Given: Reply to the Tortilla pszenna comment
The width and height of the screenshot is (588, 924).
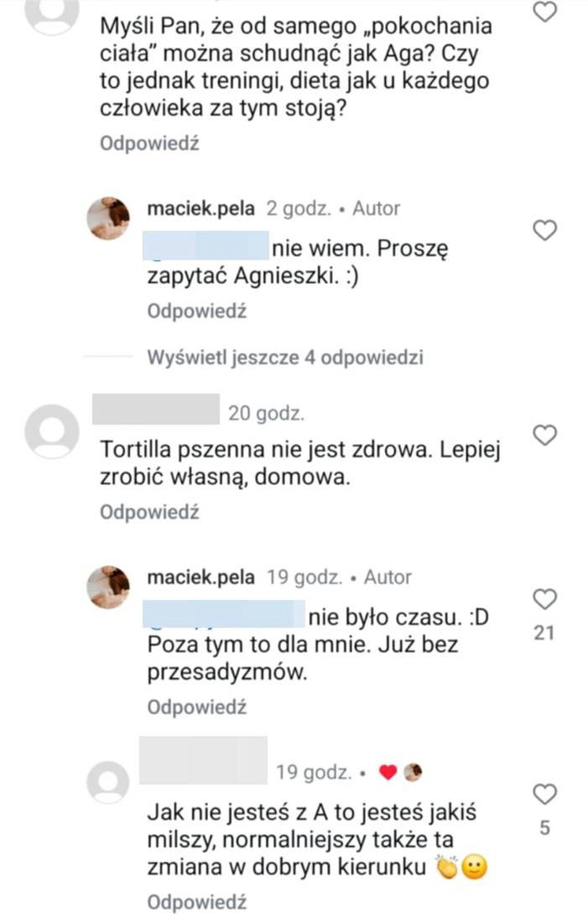Looking at the screenshot, I should (x=149, y=512).
